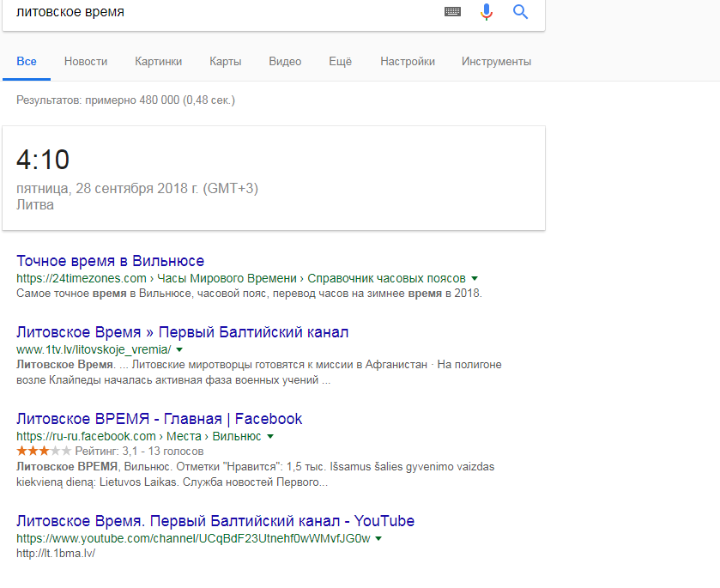Image resolution: width=720 pixels, height=588 pixels.
Task: Open "Инструменты" search tools
Action: coord(496,62)
